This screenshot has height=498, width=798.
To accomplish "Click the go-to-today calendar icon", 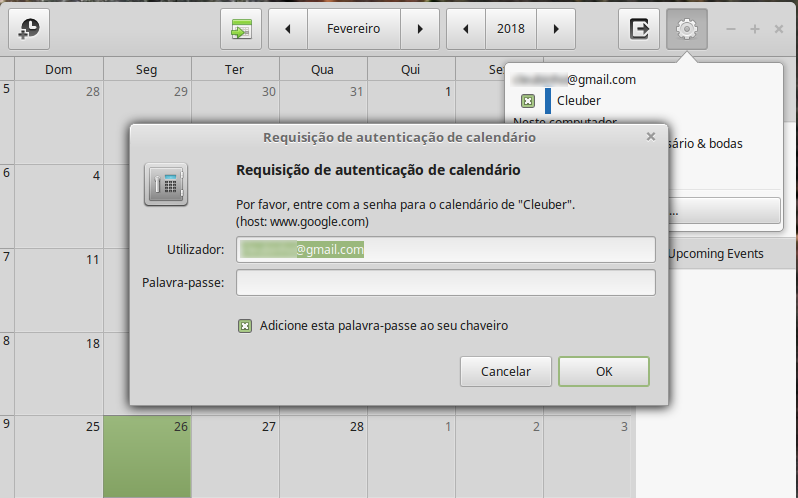I will (240, 29).
